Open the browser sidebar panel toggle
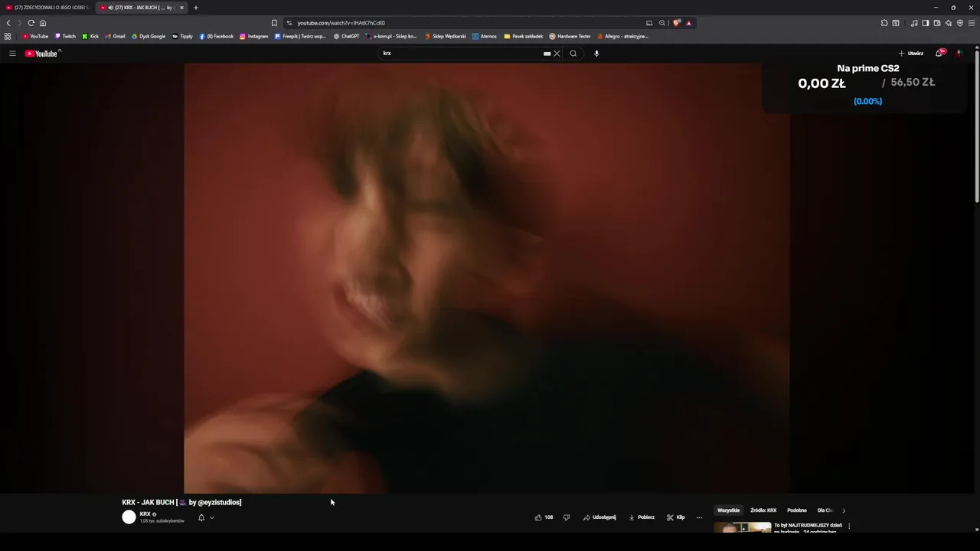980x551 pixels. 926,23
